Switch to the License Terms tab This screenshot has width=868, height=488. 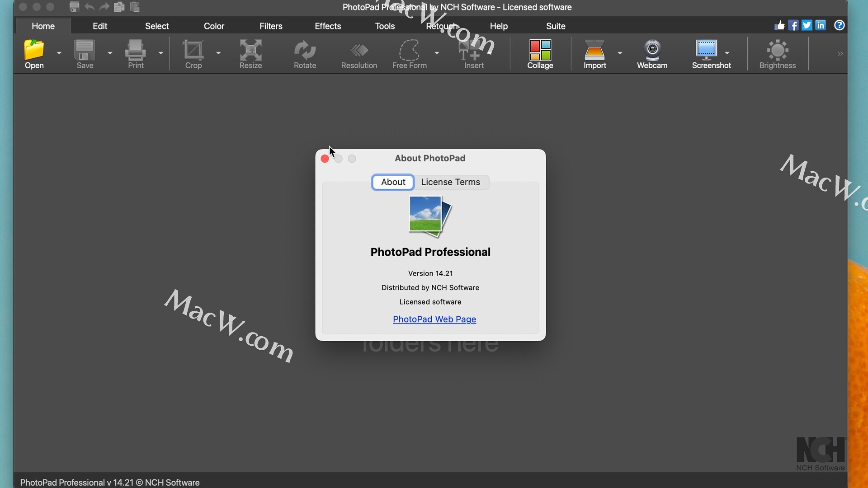(450, 182)
